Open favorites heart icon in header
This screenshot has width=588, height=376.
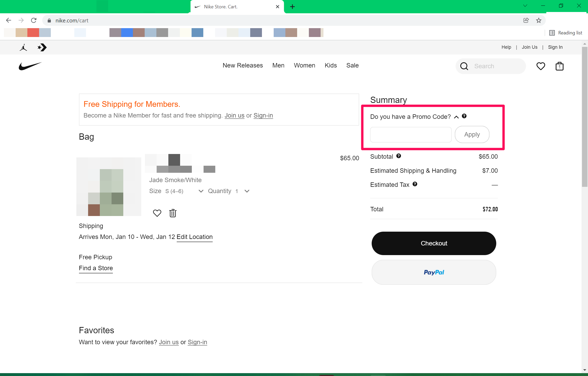pos(541,66)
